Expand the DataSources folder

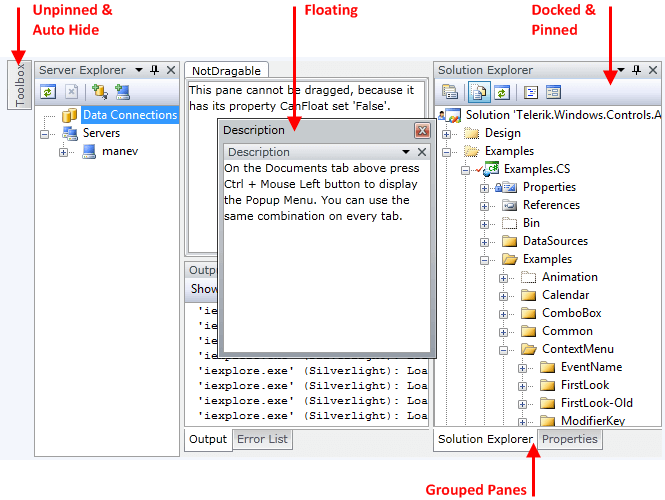(484, 243)
